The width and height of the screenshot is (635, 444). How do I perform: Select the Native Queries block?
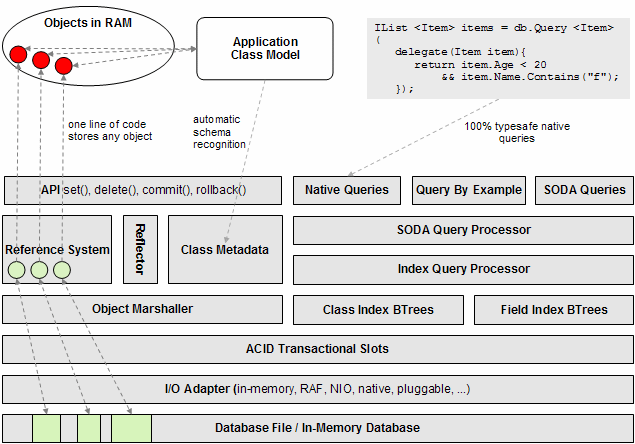(x=347, y=190)
